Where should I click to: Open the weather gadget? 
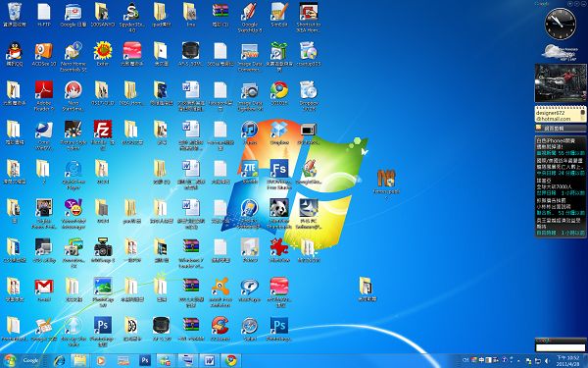pos(560,53)
